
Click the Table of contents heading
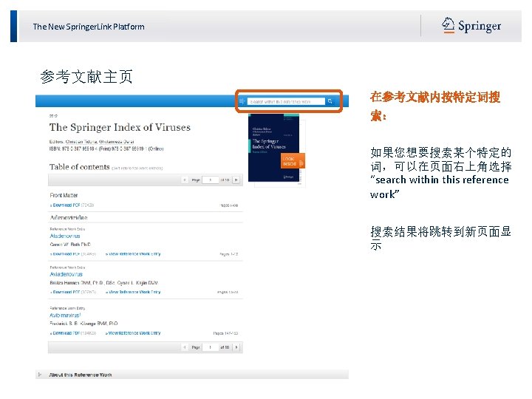(79, 167)
